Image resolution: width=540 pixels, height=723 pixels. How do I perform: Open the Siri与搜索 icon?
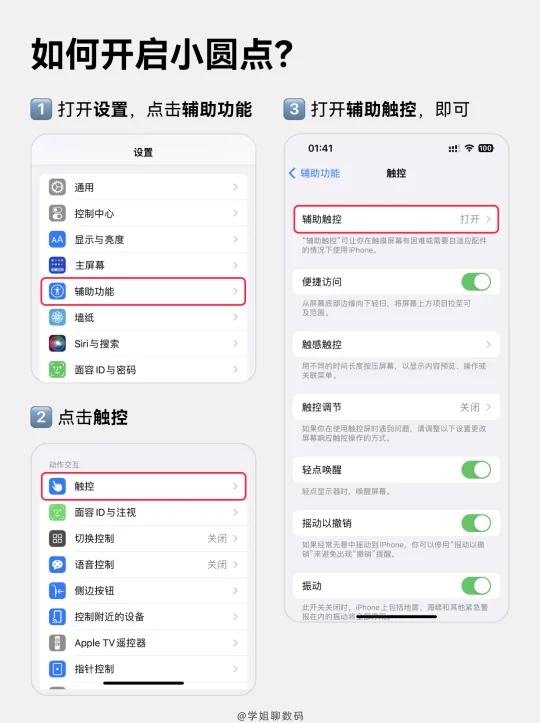pos(57,344)
